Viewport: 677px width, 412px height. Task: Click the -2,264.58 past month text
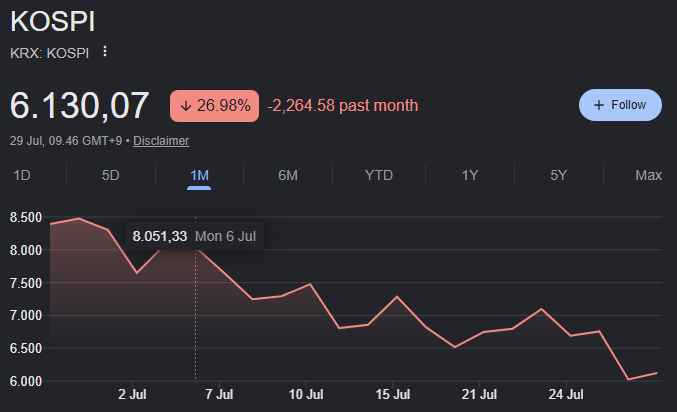(x=343, y=105)
